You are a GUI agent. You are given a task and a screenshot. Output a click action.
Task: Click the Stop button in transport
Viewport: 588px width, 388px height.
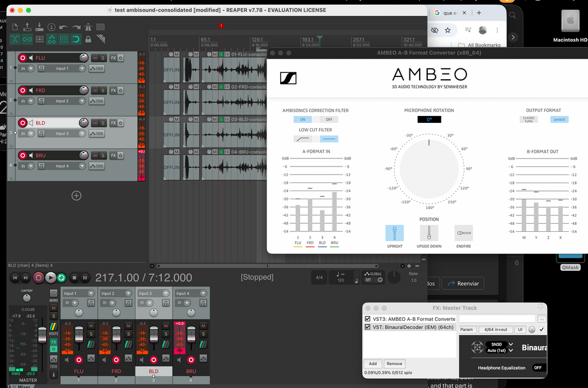74,278
